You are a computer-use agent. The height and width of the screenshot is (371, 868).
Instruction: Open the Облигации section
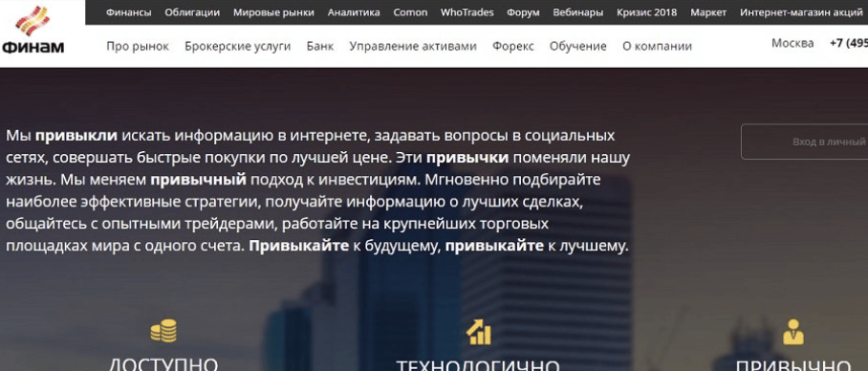click(x=192, y=12)
